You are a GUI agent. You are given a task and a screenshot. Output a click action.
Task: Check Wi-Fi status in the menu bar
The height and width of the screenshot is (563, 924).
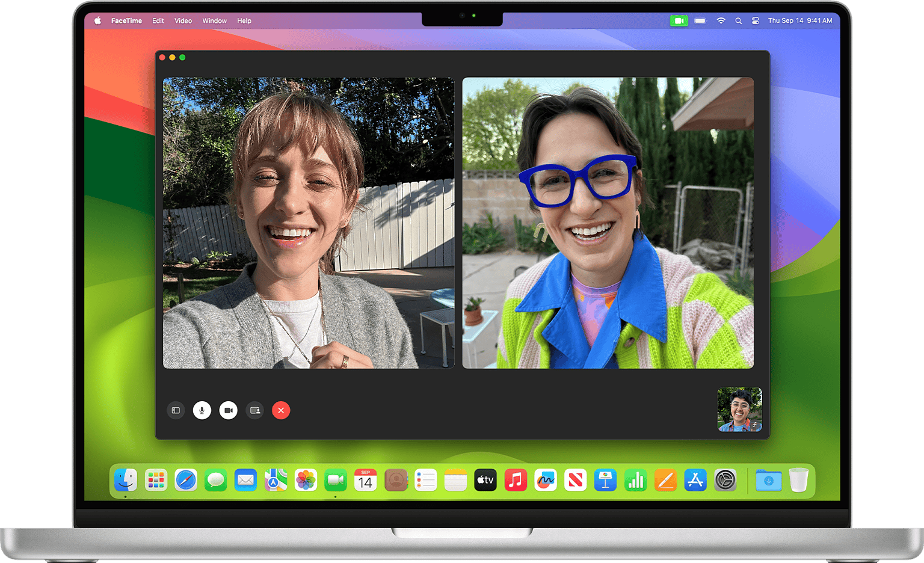coord(720,20)
